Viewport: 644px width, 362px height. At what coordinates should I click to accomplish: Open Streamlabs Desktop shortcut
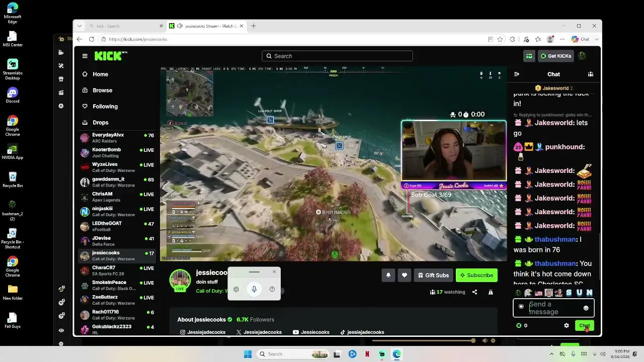(x=13, y=69)
